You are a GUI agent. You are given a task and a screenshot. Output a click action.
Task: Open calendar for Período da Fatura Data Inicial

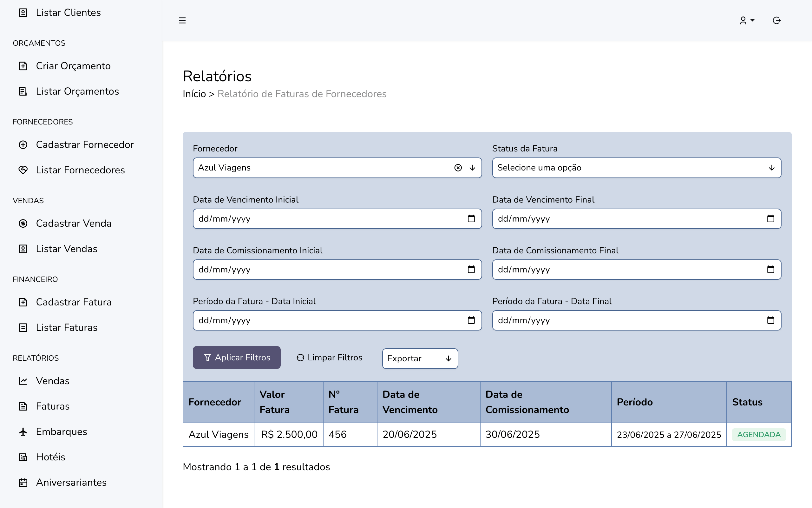471,320
